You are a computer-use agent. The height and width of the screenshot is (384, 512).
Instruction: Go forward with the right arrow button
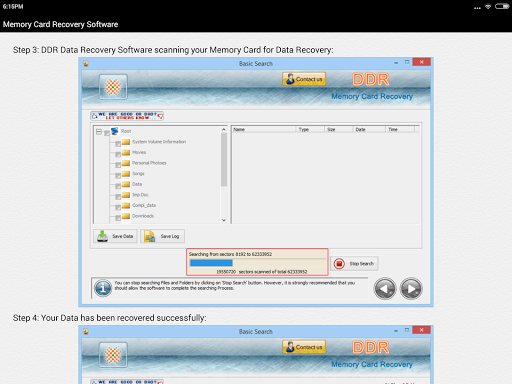point(411,288)
